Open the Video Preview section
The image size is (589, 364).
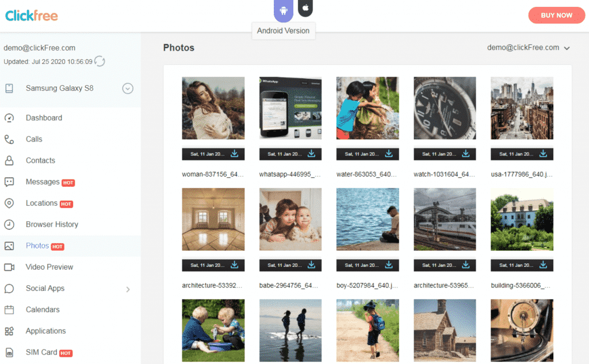[x=51, y=267]
